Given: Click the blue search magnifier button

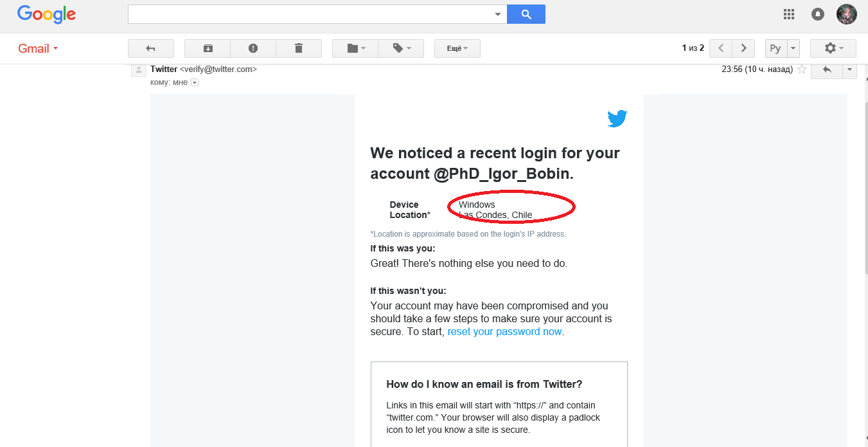Looking at the screenshot, I should [x=526, y=14].
